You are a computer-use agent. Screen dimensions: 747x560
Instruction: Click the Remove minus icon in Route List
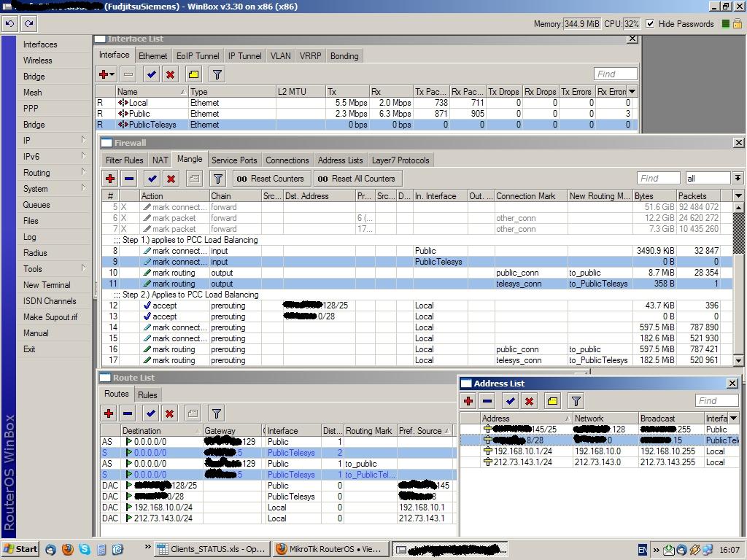pyautogui.click(x=128, y=413)
